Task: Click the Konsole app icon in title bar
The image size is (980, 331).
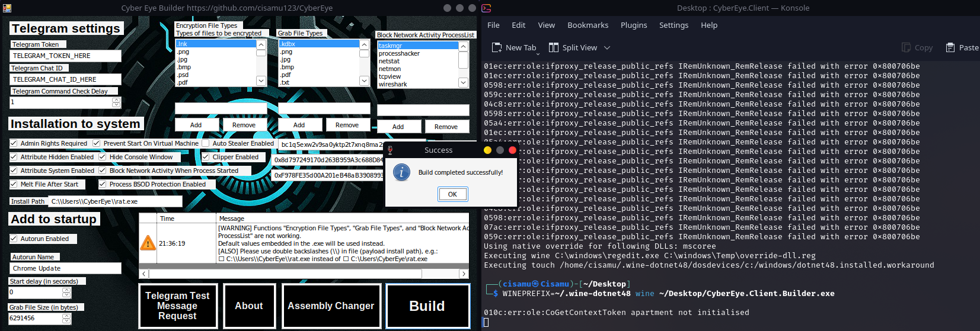Action: (x=486, y=8)
